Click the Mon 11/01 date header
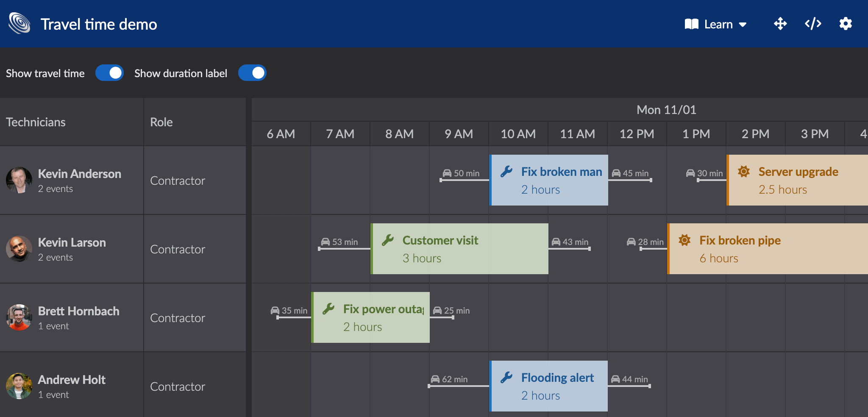868x417 pixels. [x=666, y=109]
